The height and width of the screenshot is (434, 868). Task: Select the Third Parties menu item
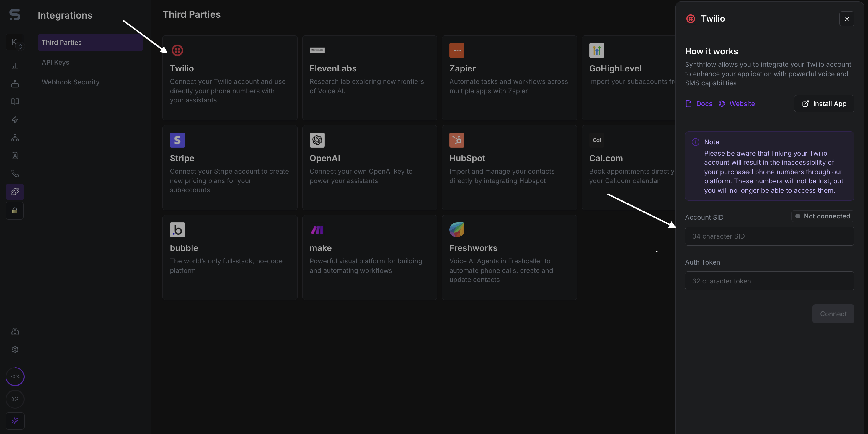pos(90,43)
